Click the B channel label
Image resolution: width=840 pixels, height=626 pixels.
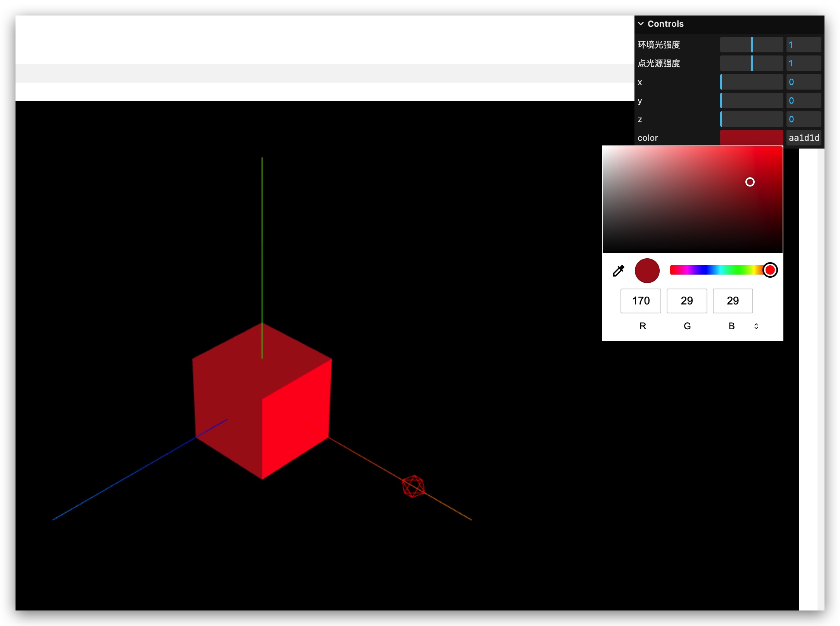731,326
